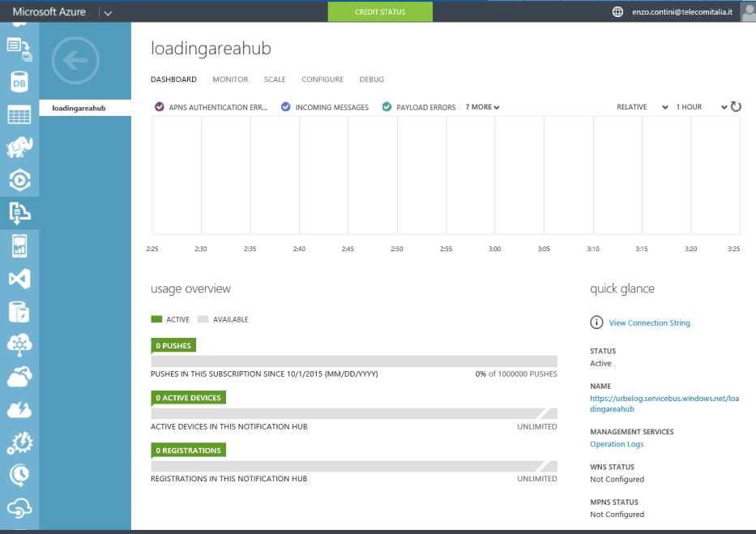This screenshot has width=756, height=534.
Task: Open Visual Studio Online from the sidebar
Action: [19, 278]
